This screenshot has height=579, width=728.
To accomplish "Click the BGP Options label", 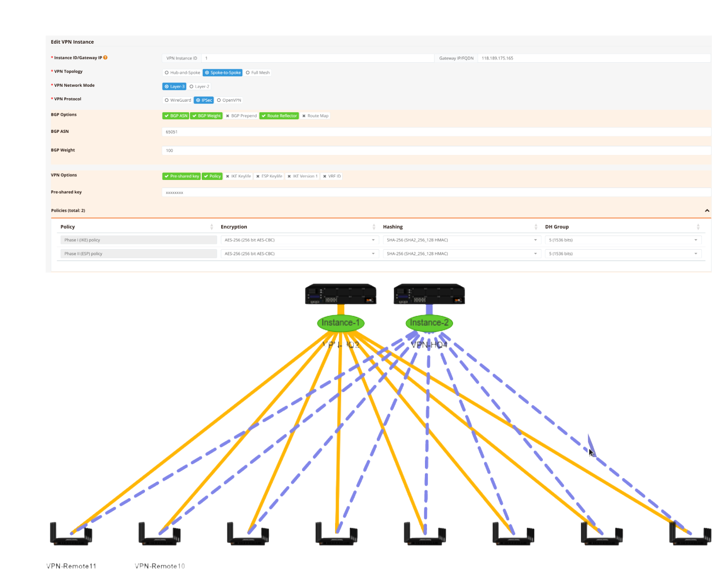I will (64, 115).
